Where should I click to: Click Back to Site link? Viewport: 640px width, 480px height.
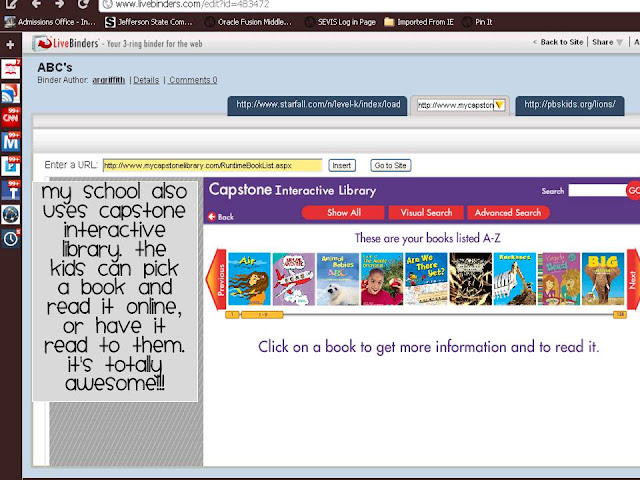(562, 42)
